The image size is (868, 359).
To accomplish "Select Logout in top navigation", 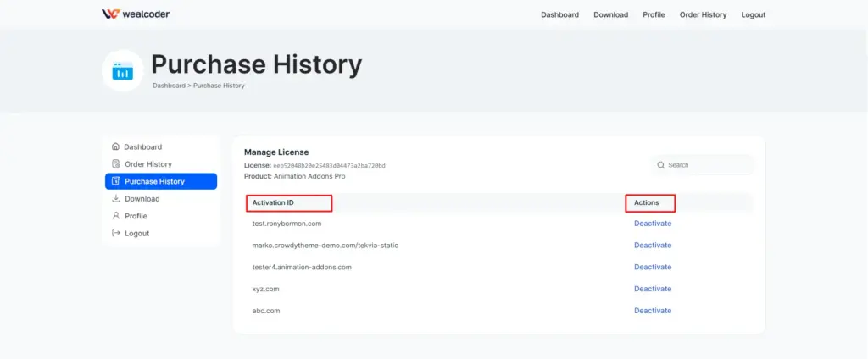I will (x=753, y=14).
